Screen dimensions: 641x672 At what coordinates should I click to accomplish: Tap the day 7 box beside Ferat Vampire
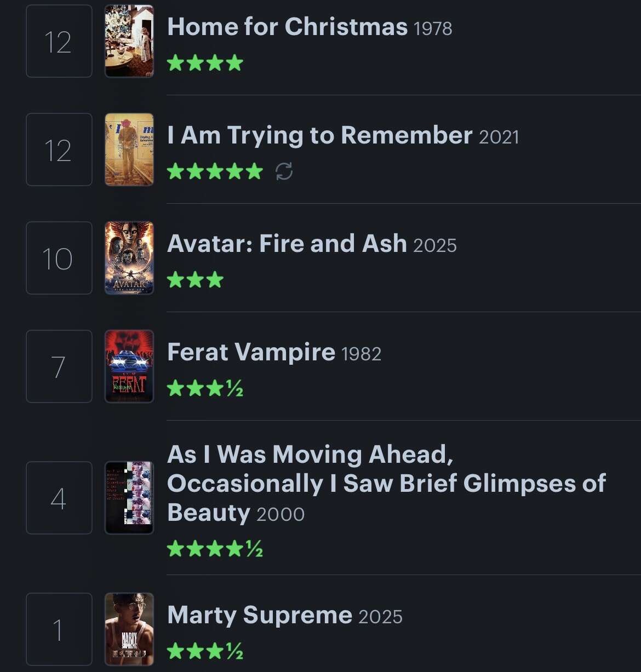(59, 366)
